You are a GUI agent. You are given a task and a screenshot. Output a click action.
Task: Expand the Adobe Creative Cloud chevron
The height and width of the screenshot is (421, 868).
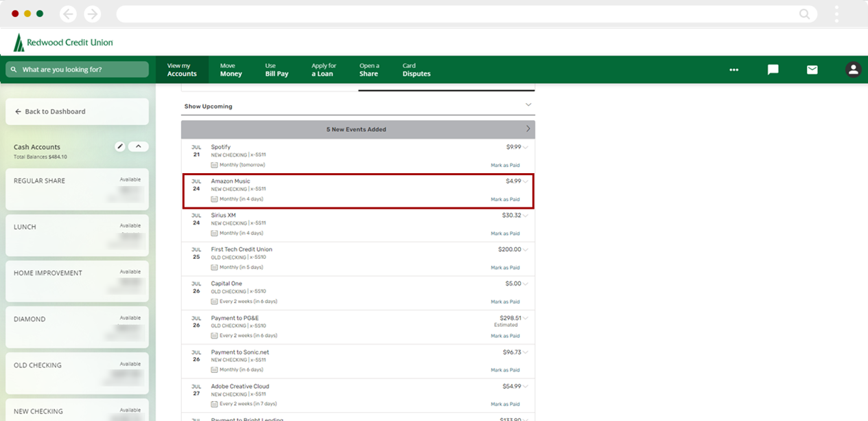click(x=526, y=387)
